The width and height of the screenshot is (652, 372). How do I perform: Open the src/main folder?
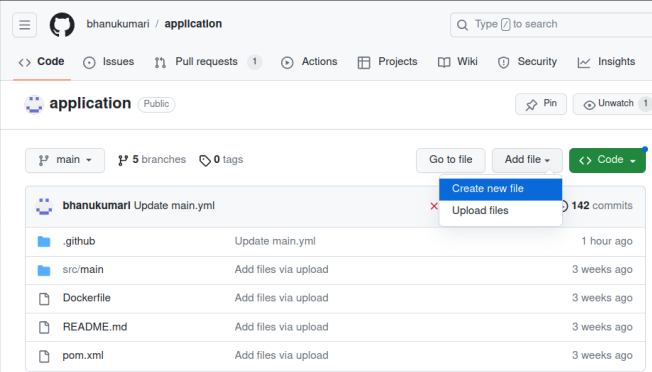point(83,270)
